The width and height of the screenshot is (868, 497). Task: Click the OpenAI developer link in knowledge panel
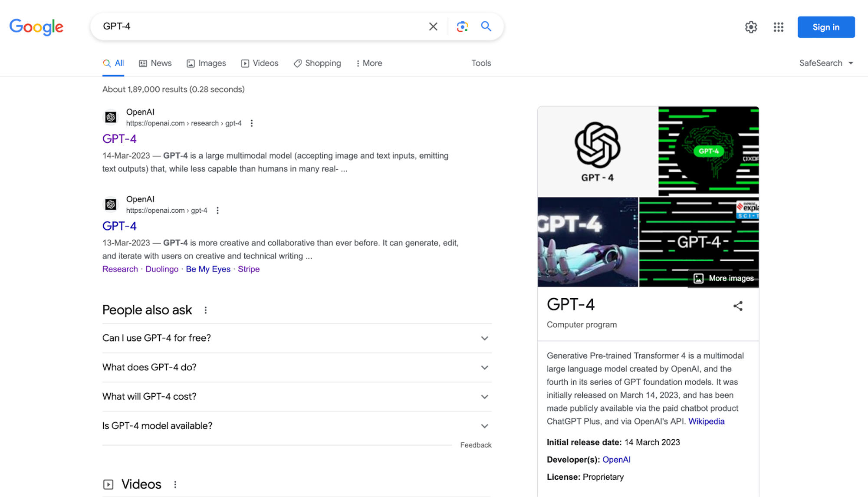click(x=616, y=459)
